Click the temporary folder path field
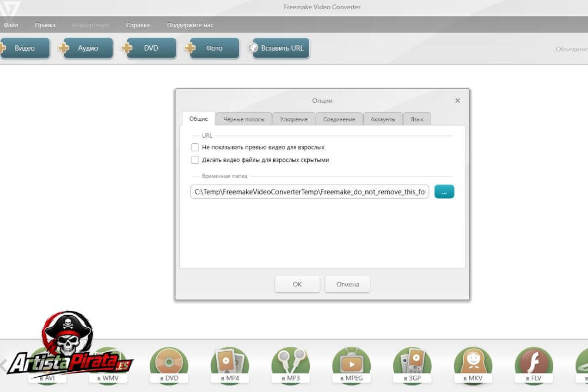Viewport: 588px width, 392px height. 309,192
